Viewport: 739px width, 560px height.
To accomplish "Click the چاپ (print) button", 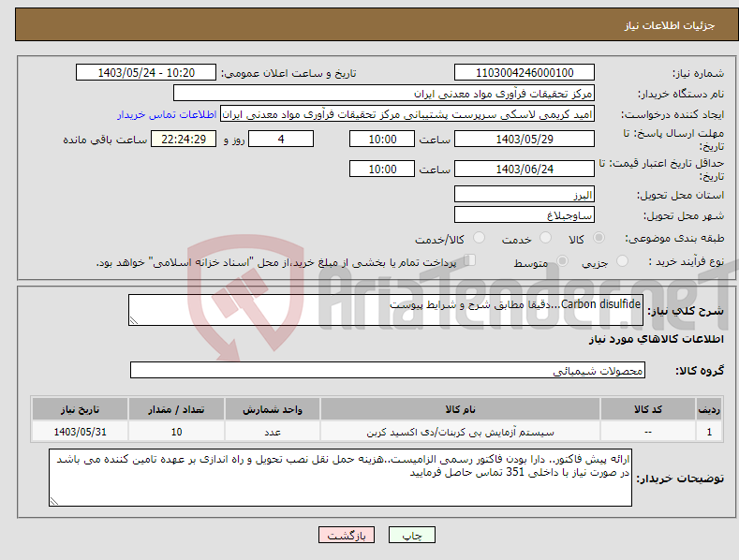I will (x=411, y=535).
